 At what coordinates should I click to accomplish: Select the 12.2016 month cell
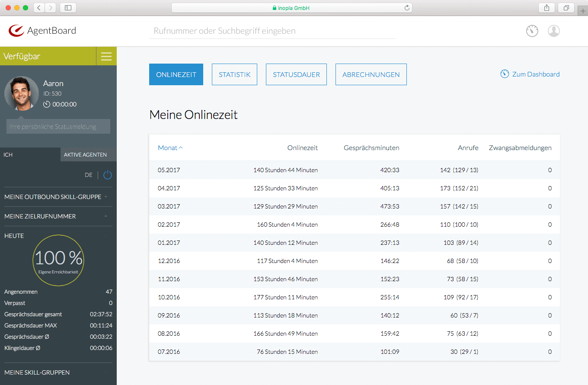pos(169,261)
